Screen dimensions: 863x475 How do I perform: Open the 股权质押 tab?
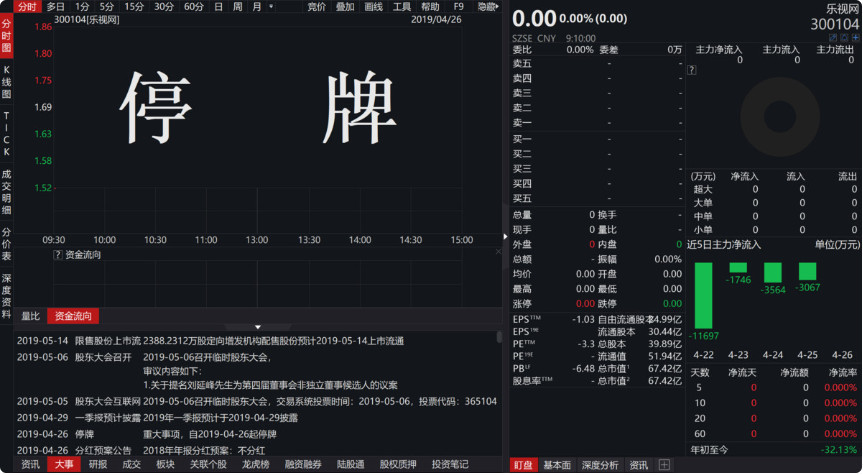coord(398,465)
